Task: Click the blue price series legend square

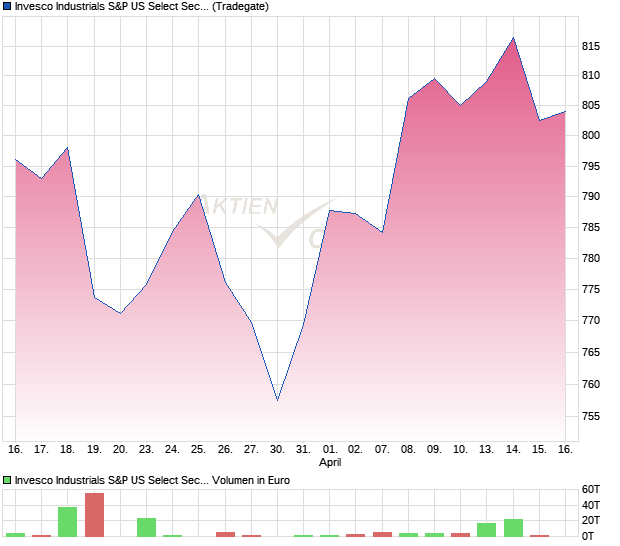Action: click(7, 6)
